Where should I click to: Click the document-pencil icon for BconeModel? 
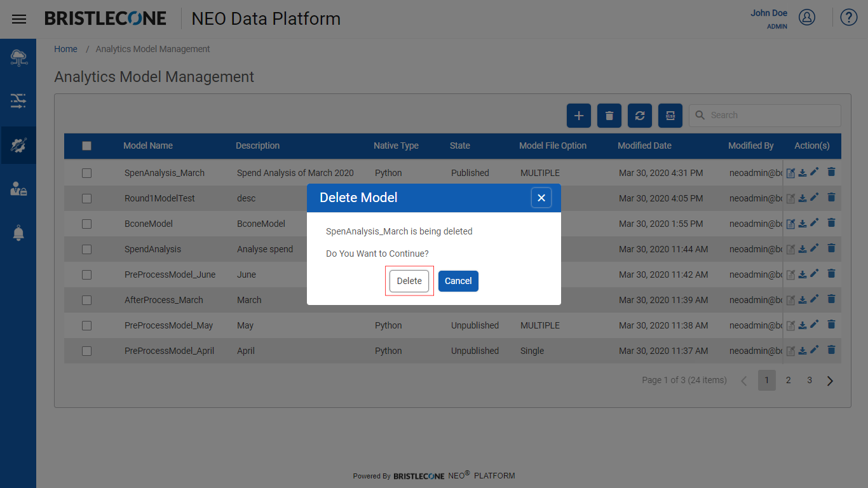pos(790,224)
